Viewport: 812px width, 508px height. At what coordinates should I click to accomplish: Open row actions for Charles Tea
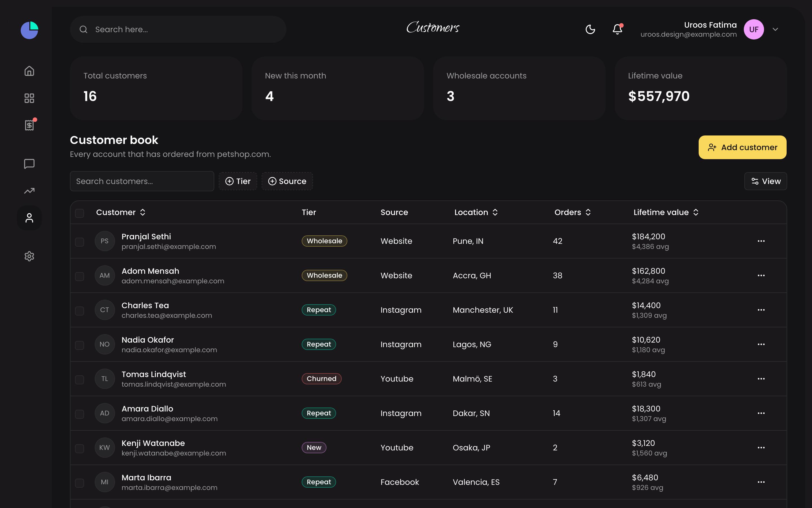click(761, 310)
